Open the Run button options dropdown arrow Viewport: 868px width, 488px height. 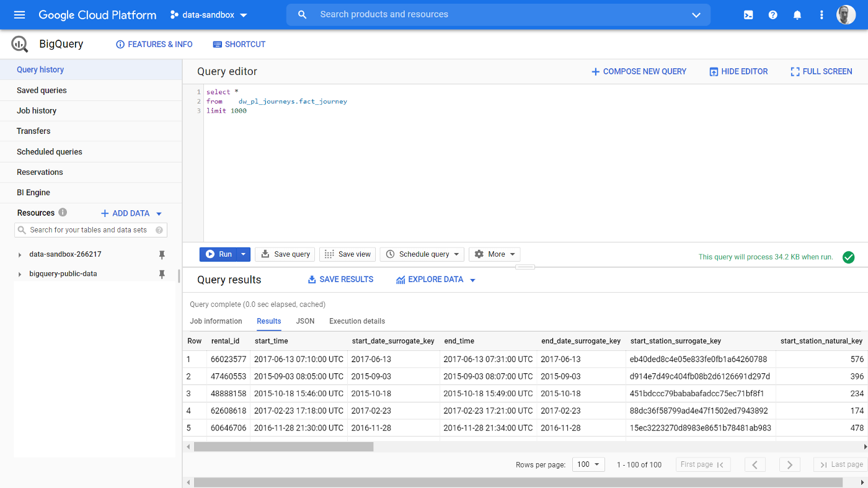244,254
